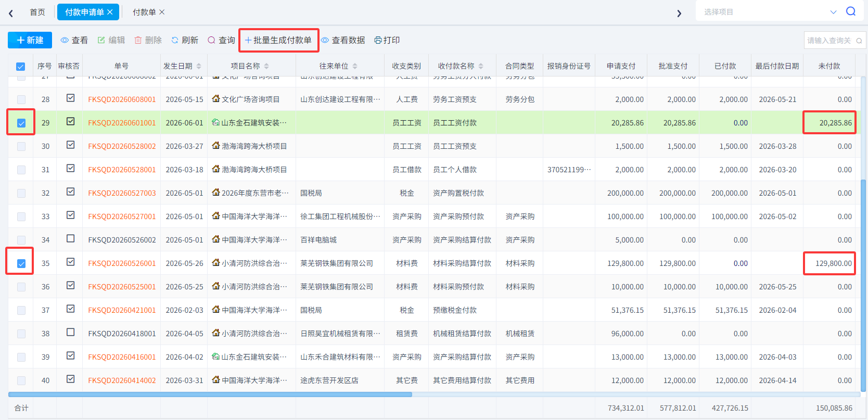Click the search magnifier icon at top right
868x420 pixels.
pos(851,11)
